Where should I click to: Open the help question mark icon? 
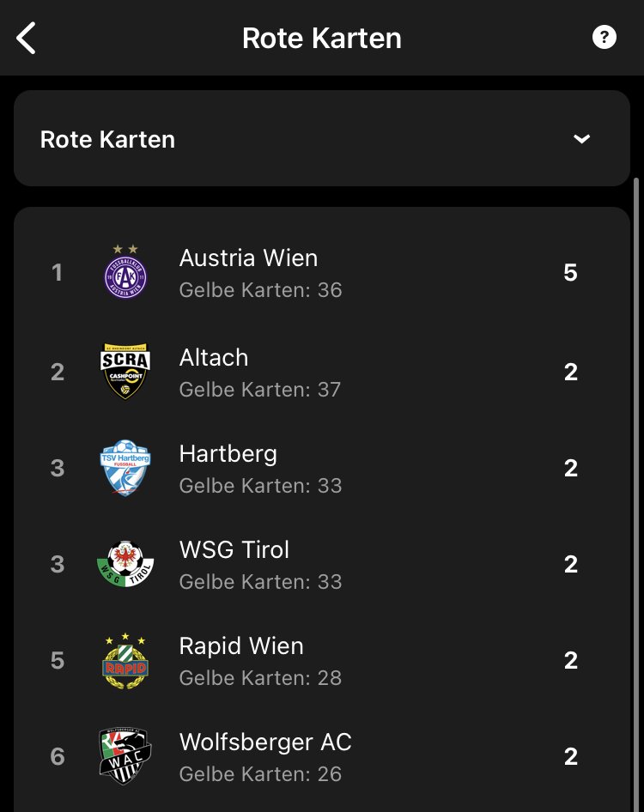click(x=605, y=37)
